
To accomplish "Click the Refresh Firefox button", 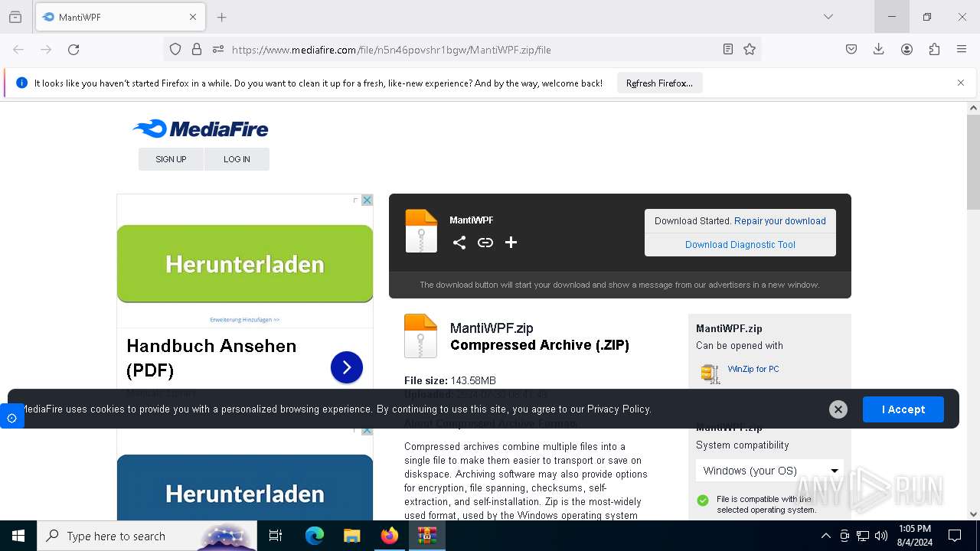I will 659,83.
